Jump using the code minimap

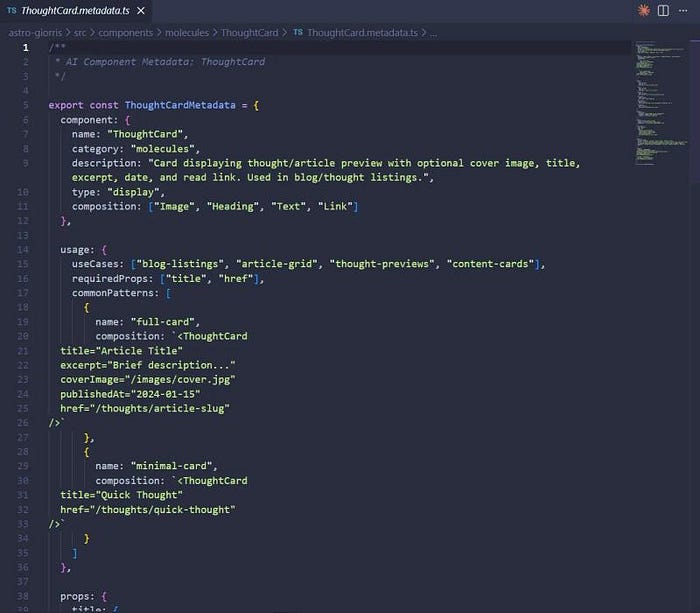click(x=661, y=104)
